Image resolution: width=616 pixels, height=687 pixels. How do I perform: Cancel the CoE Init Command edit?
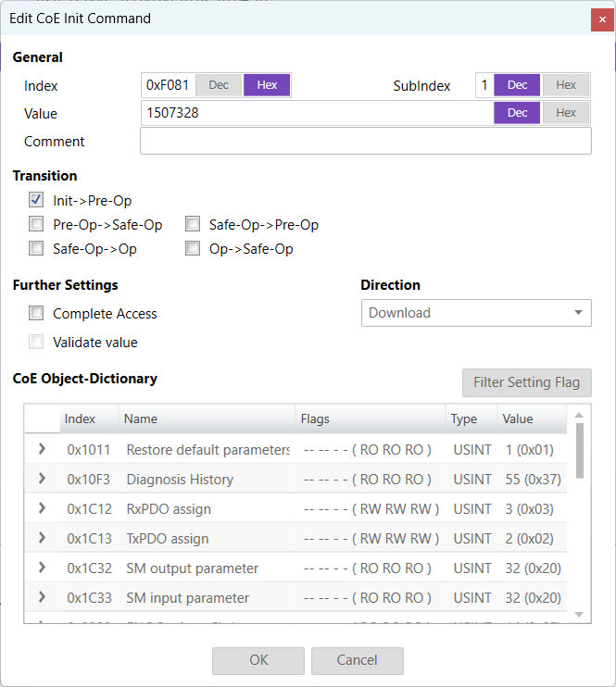point(357,660)
